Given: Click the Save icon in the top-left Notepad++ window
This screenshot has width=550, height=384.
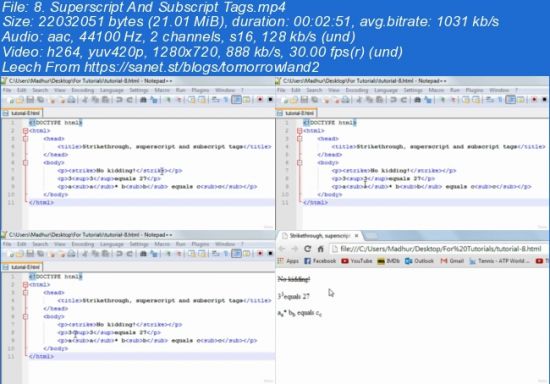Looking at the screenshot, I should pyautogui.click(x=30, y=100).
